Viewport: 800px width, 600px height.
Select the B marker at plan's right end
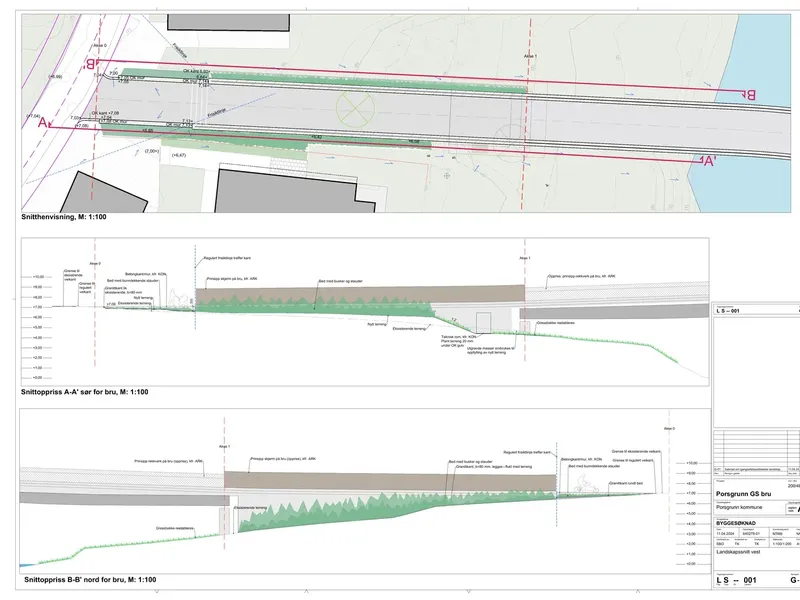pos(749,94)
